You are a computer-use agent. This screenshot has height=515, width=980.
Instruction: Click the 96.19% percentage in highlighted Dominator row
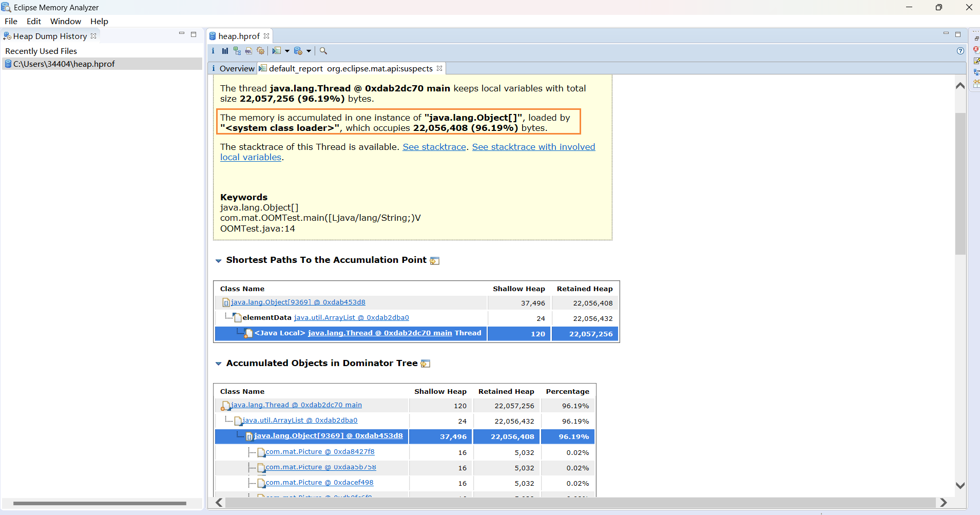(573, 436)
